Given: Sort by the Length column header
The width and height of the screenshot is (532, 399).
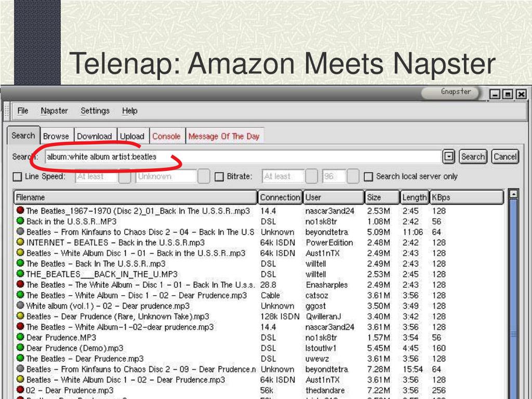Looking at the screenshot, I should (414, 197).
